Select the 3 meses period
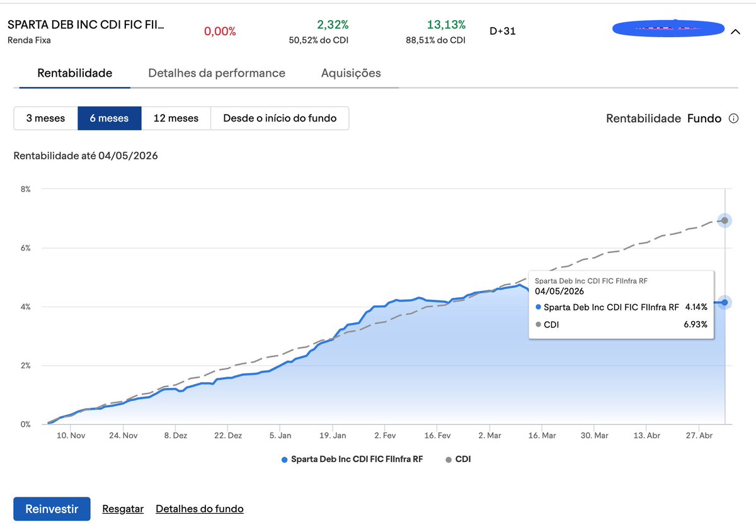The height and width of the screenshot is (532, 756). point(45,118)
